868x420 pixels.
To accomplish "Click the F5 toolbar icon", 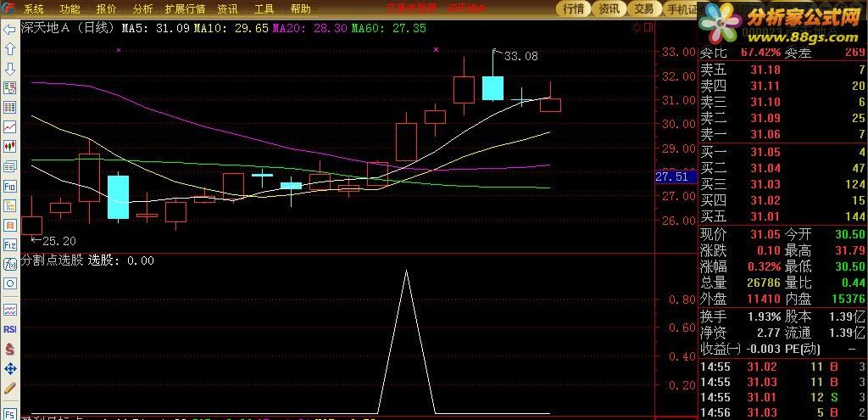I will click(9, 413).
